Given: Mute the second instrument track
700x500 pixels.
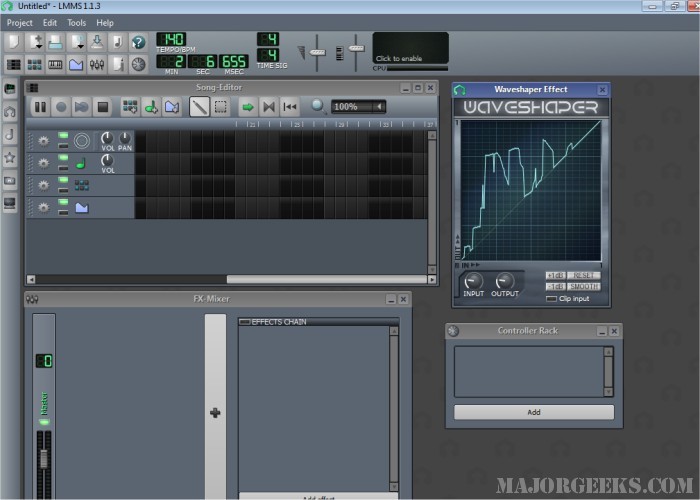Looking at the screenshot, I should 63,158.
